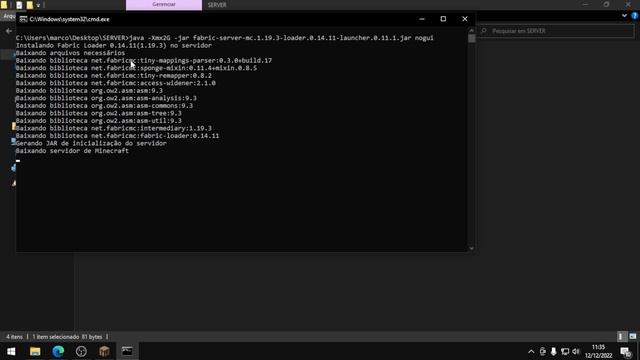Click the line 'Baixando servidor de Minecraft'
The image size is (640, 360).
point(72,151)
